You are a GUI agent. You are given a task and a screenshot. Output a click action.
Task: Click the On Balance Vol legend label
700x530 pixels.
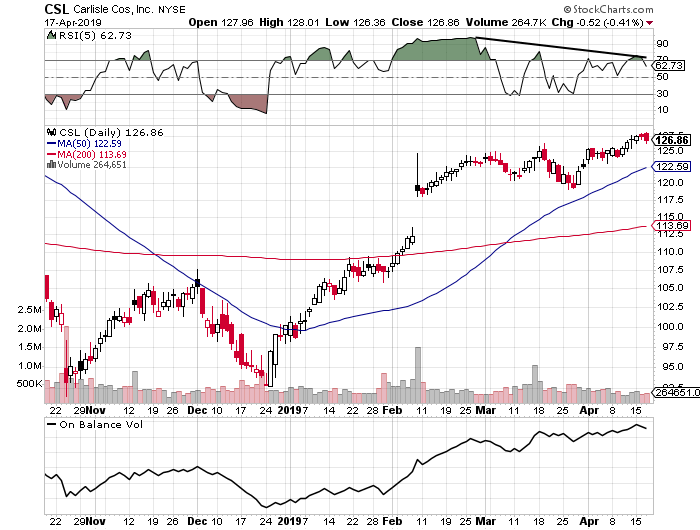[101, 425]
